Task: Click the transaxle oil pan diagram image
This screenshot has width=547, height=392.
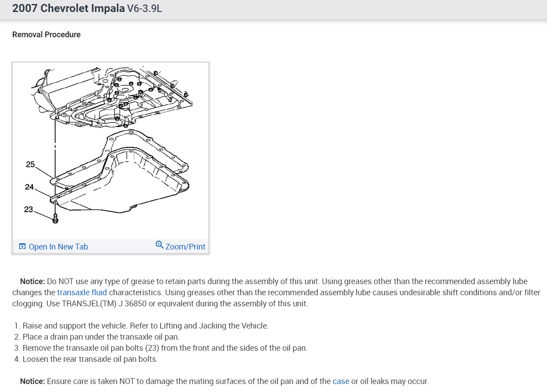Action: coord(111,150)
